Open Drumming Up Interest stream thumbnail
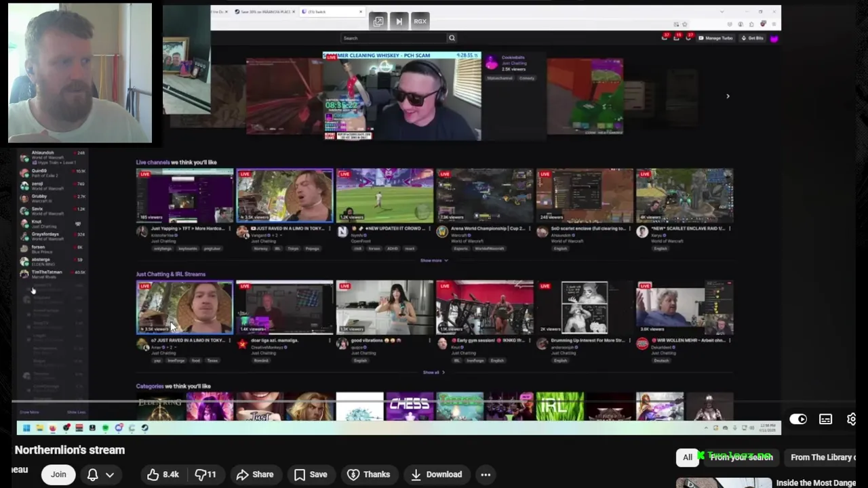This screenshot has height=488, width=868. coord(585,307)
